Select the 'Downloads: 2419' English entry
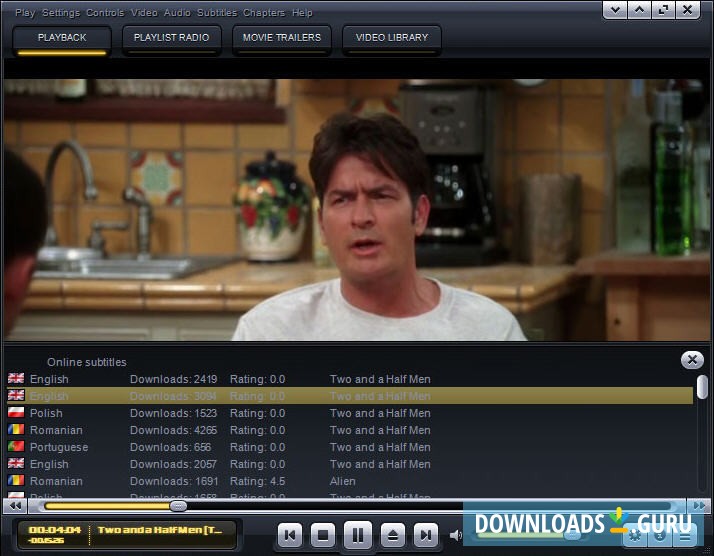Viewport: 714px width, 556px height. pyautogui.click(x=350, y=379)
